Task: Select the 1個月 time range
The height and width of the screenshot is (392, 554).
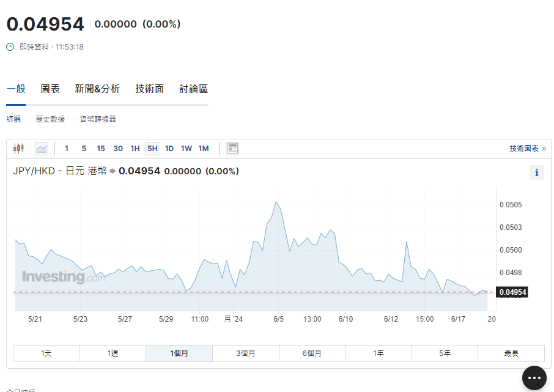Action: click(179, 353)
